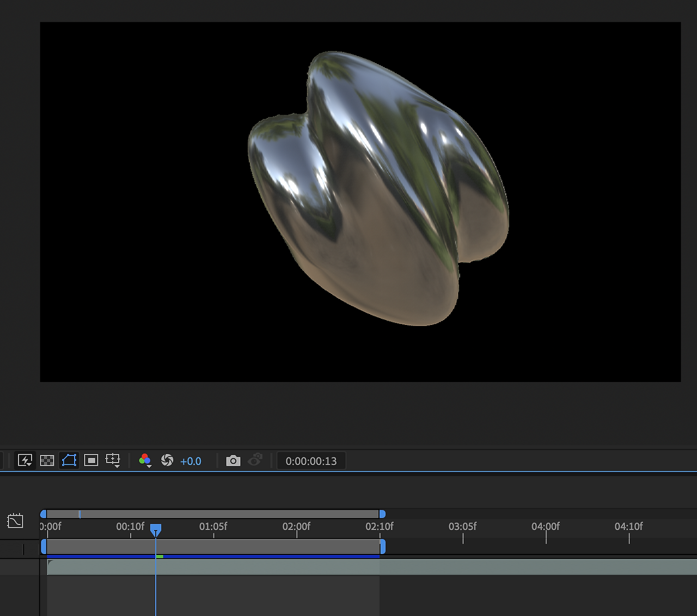Click the work area bar
697x616 pixels.
point(213,547)
